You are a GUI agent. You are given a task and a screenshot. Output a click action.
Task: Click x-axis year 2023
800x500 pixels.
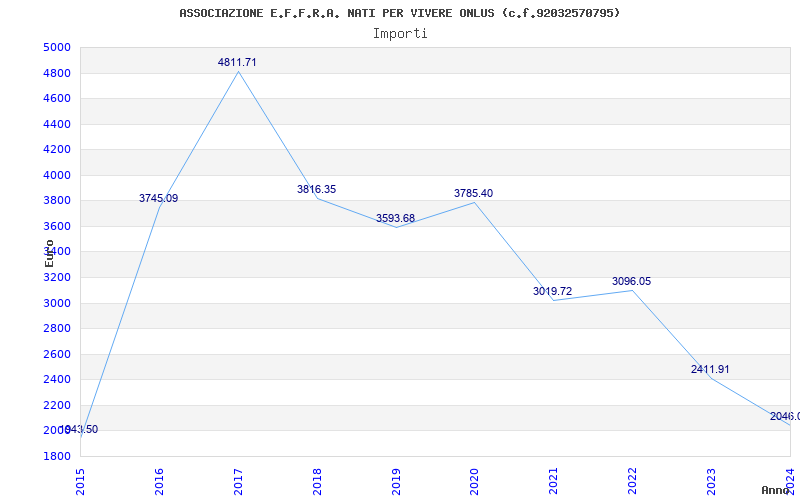(711, 482)
